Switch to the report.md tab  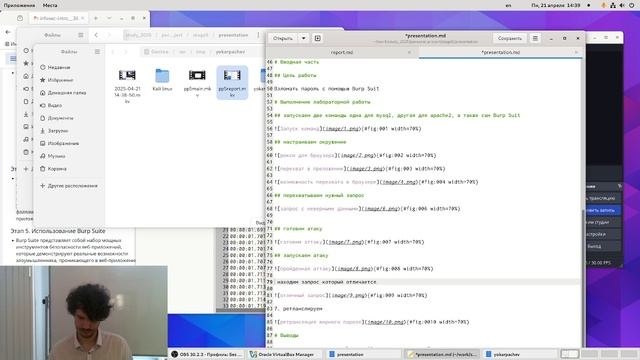(342, 52)
